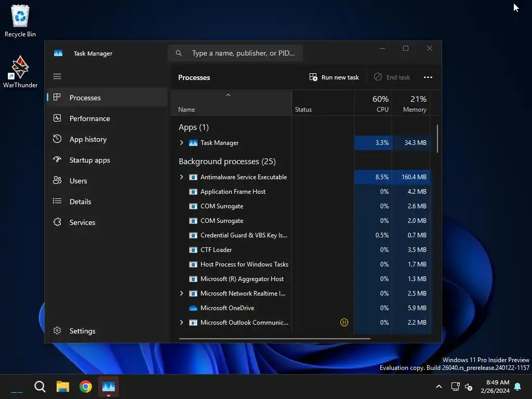Expand Antimalware Service Executable row
Screen dimensions: 532x399
pyautogui.click(x=181, y=177)
